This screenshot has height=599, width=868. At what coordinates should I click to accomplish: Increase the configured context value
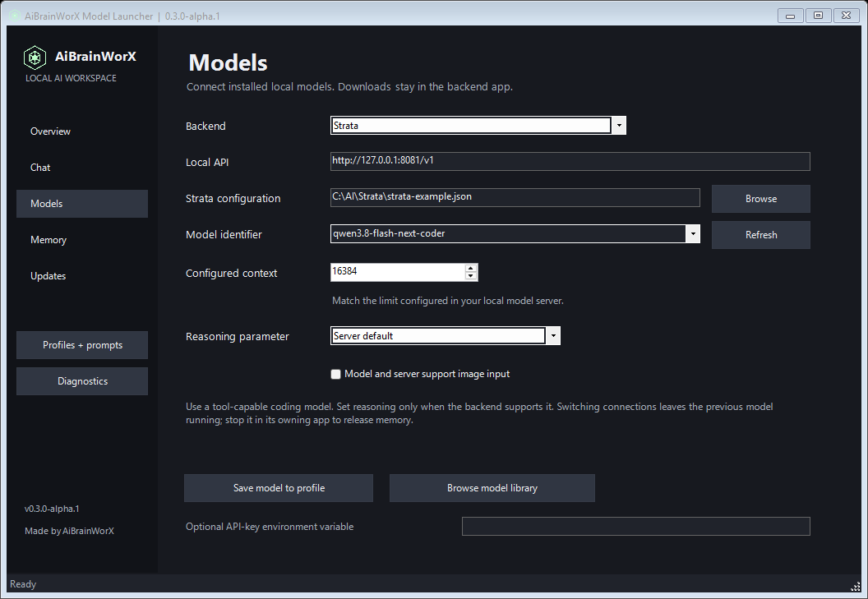(470, 268)
